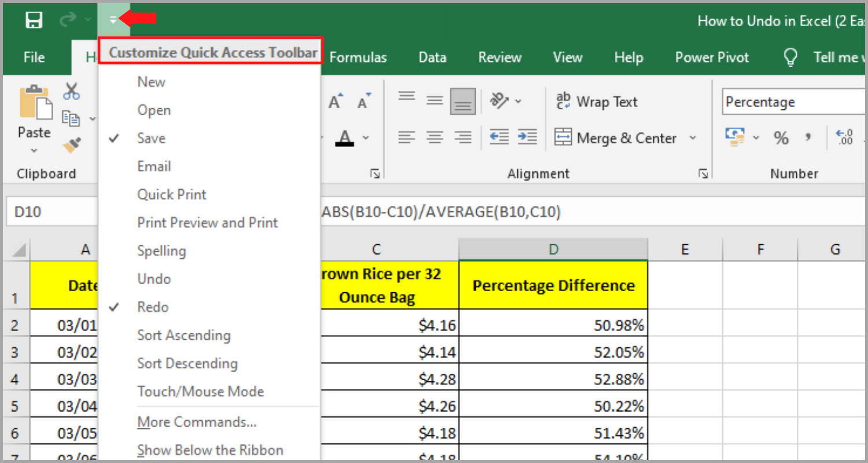Enable Wrap Text formatting
Image resolution: width=868 pixels, height=463 pixels.
(x=596, y=101)
